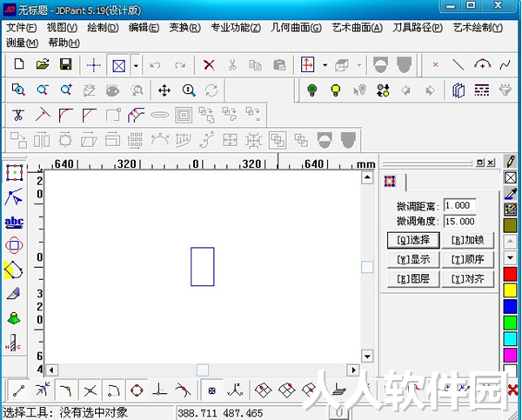Viewport: 522px width, 420px height.
Task: Click the zoom window magnifier icon
Action: point(18,90)
